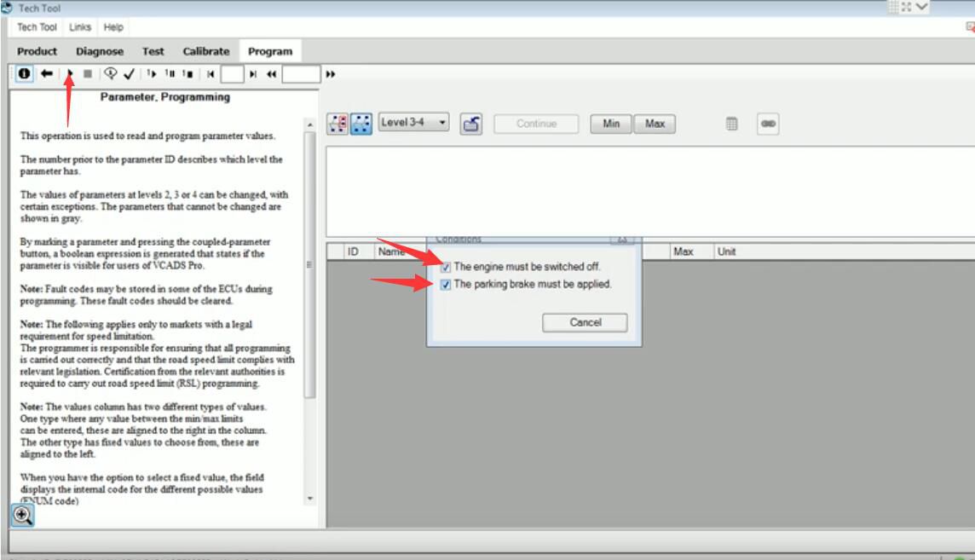Click the first parameter view icon with red dots
The image size is (975, 560).
point(337,124)
